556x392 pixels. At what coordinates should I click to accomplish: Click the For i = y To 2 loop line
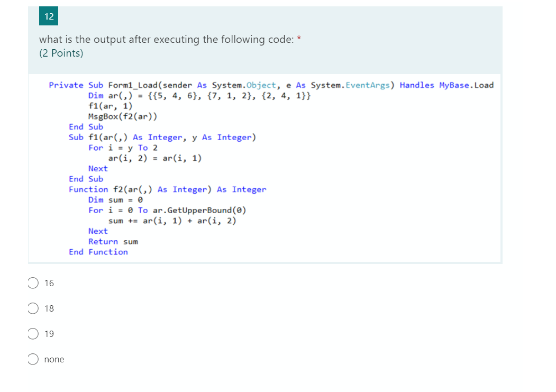click(x=123, y=148)
